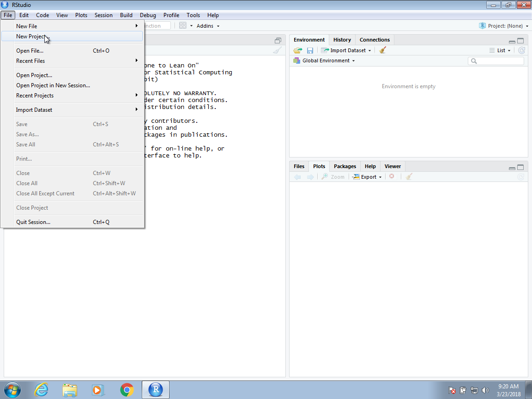Open the Code menu
This screenshot has height=399, width=532.
pos(42,15)
